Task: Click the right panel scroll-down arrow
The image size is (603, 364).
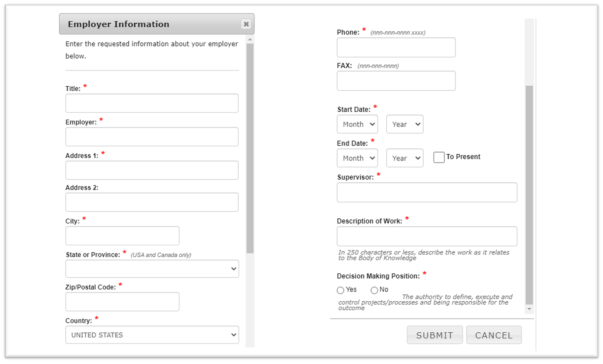Action: click(529, 309)
